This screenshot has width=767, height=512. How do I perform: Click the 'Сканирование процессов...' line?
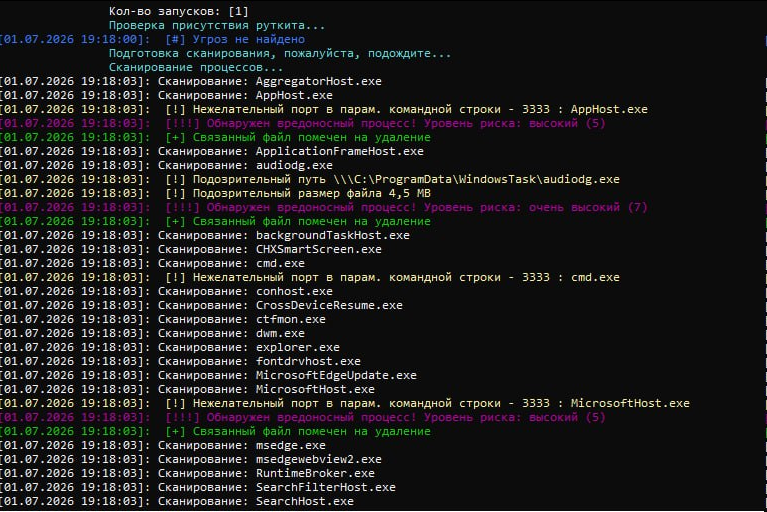point(196,67)
